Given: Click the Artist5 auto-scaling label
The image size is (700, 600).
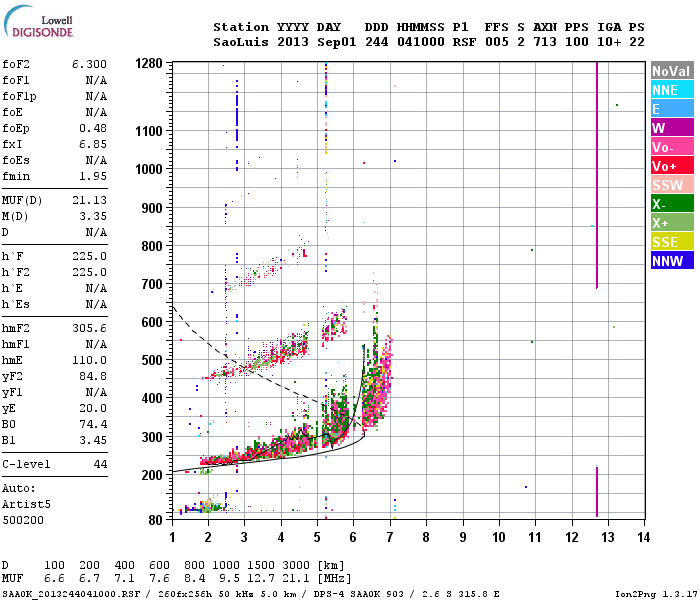Looking at the screenshot, I should tap(26, 504).
